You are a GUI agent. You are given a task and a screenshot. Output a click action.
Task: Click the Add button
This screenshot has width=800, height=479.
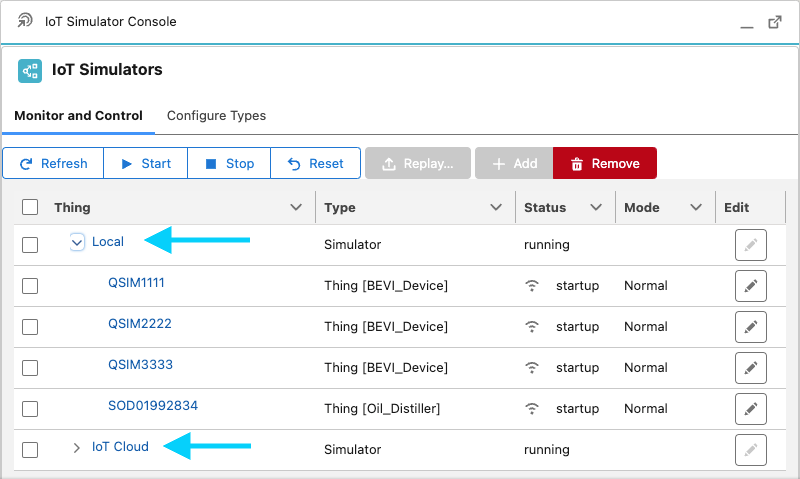(x=514, y=163)
